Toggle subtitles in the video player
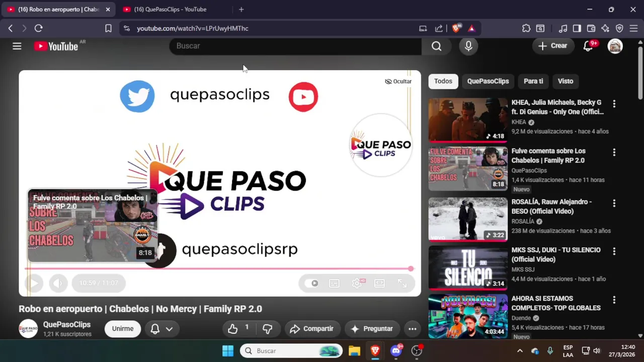The height and width of the screenshot is (362, 644). pos(334,283)
